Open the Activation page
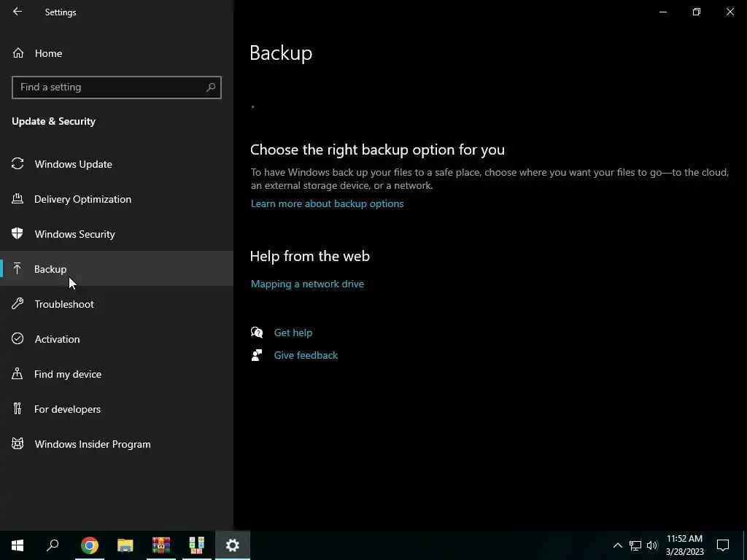 point(116,339)
